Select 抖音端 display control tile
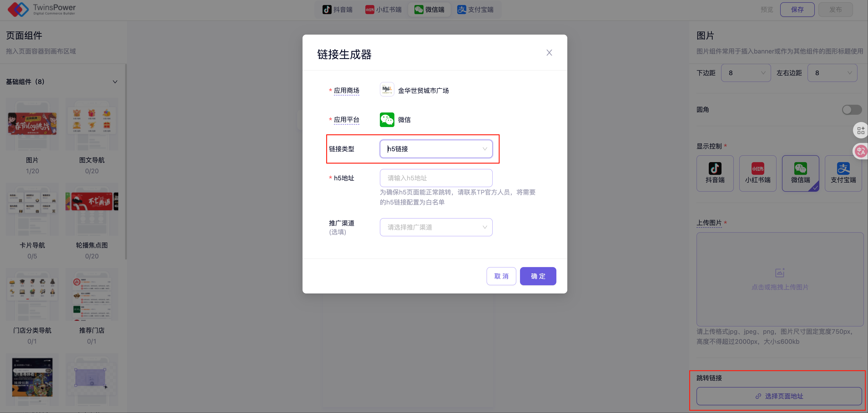The height and width of the screenshot is (413, 868). [715, 173]
